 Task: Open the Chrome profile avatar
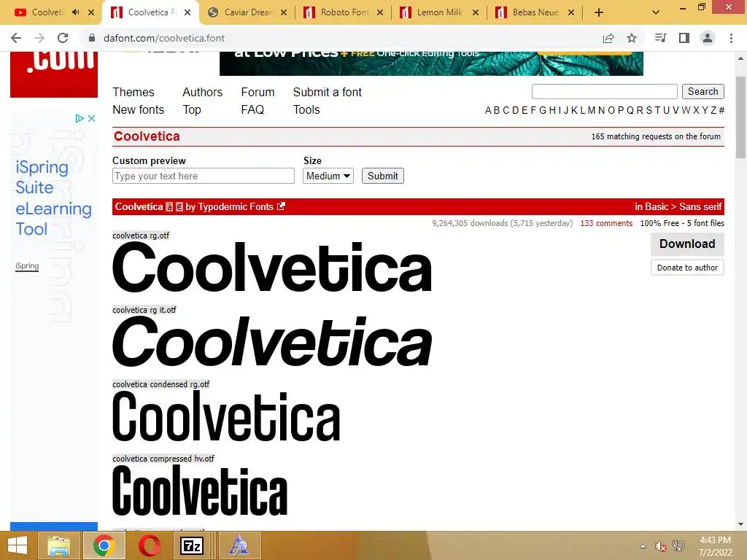(708, 38)
